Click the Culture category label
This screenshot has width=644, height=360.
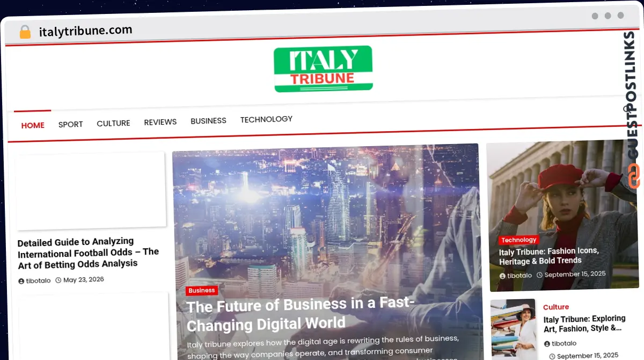556,307
